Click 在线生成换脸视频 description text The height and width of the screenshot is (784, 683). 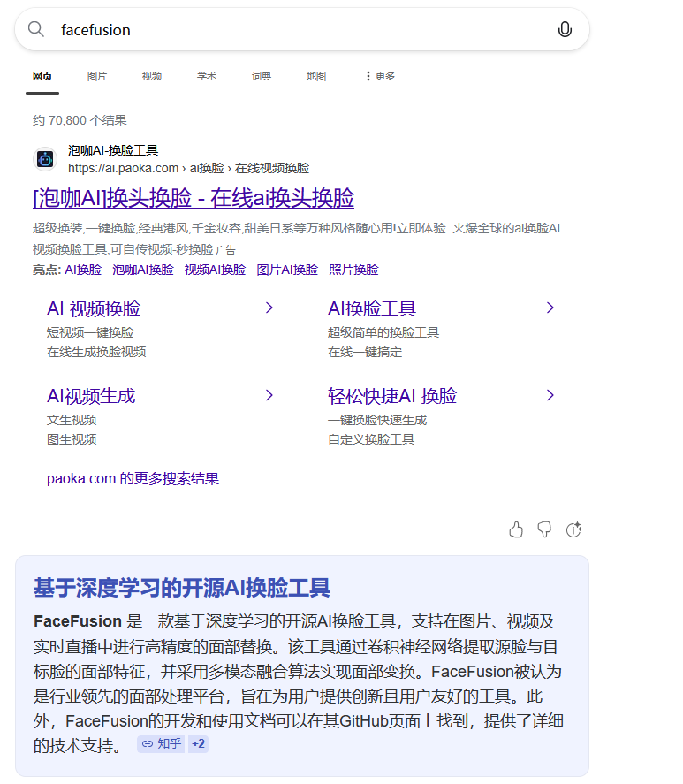[96, 352]
